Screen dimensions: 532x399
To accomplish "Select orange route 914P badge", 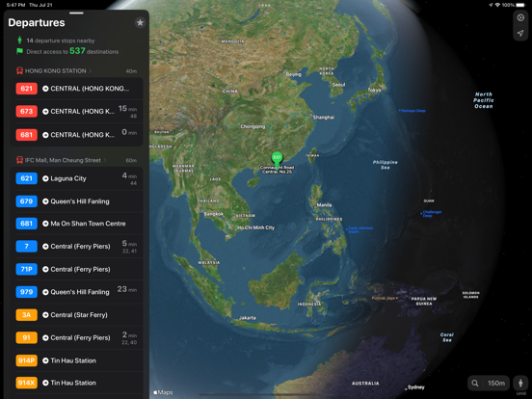I will [26, 360].
